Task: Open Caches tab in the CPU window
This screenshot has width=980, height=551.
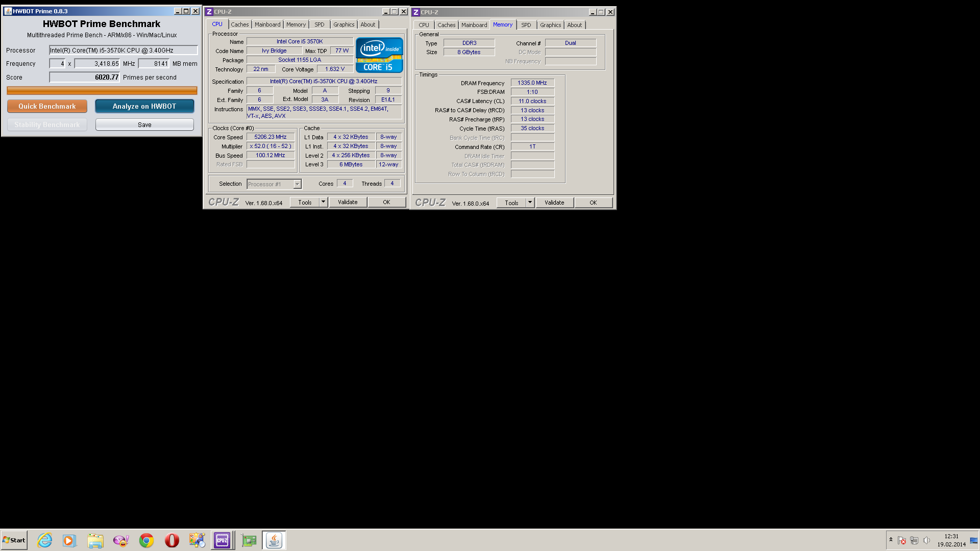Action: (x=239, y=24)
